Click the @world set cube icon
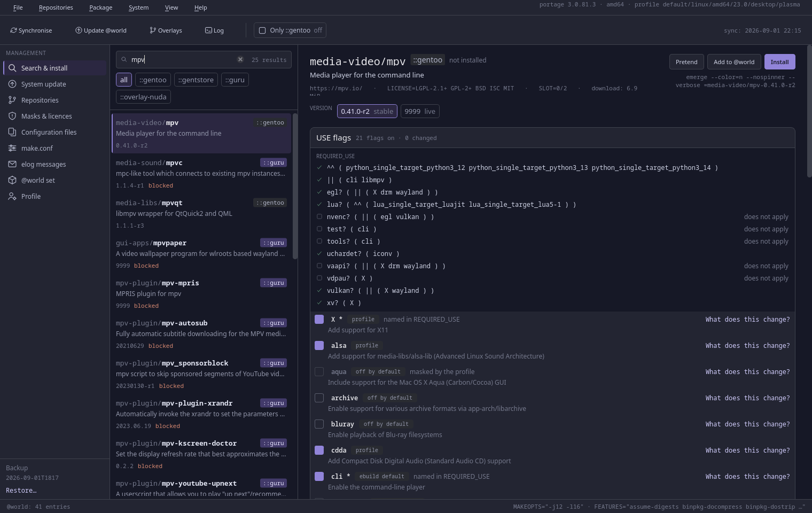The height and width of the screenshot is (513, 812). tap(12, 180)
